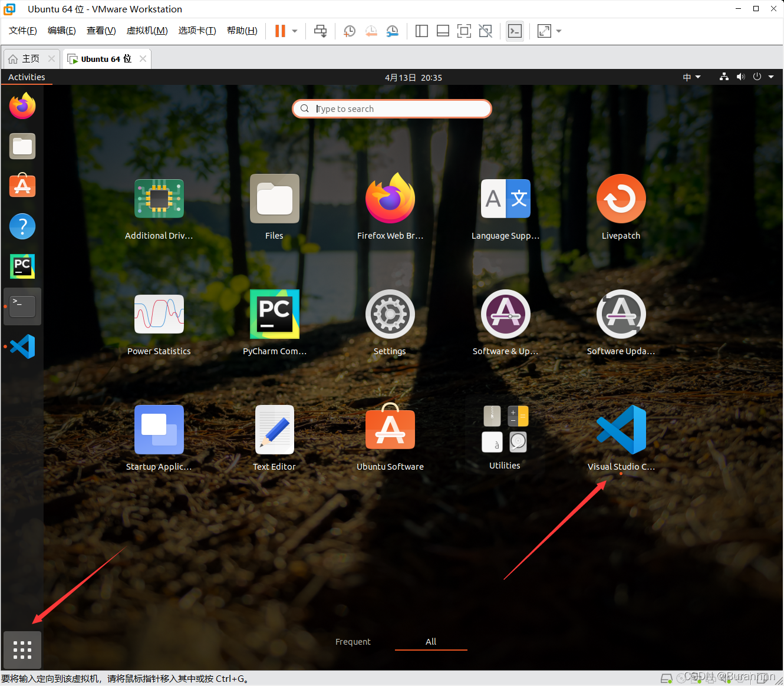Click the Type to search field
The height and width of the screenshot is (686, 784).
(392, 109)
